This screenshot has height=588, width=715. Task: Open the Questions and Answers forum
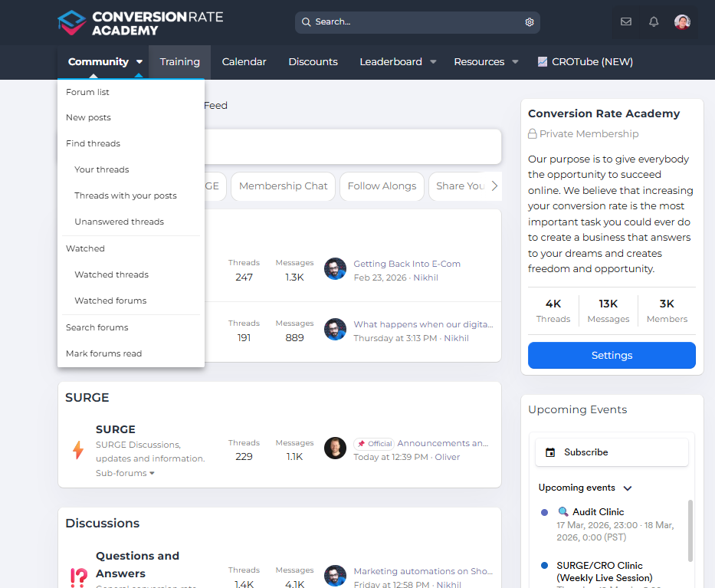pos(137,564)
